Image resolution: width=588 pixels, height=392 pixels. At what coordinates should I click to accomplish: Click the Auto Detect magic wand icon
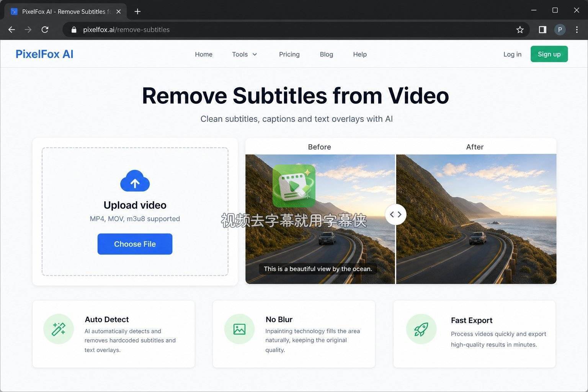[59, 329]
